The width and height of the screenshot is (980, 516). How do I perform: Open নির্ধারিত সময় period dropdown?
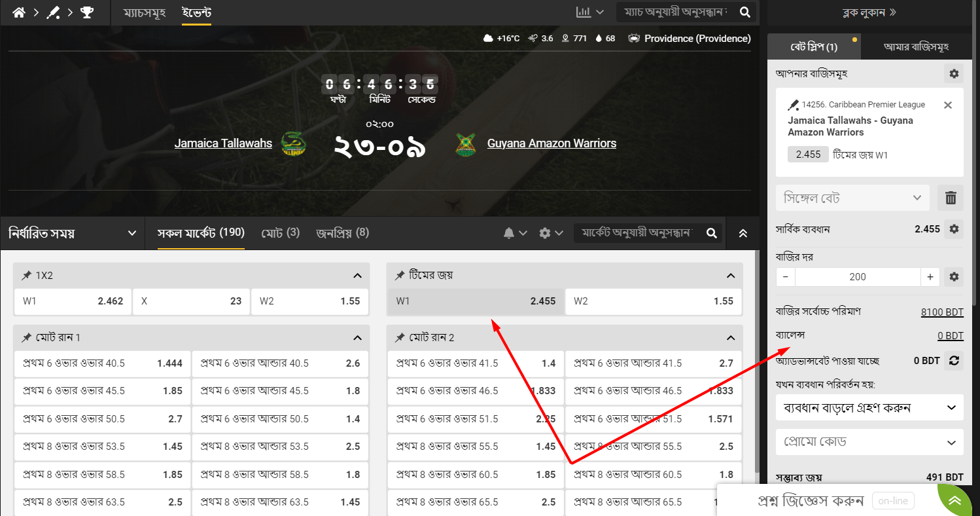(72, 232)
